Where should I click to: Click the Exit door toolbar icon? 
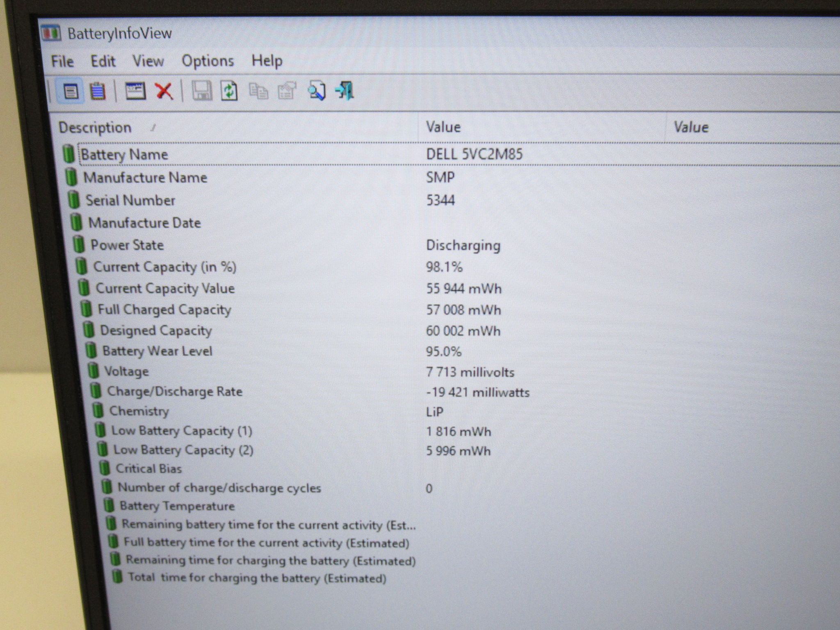coord(345,90)
